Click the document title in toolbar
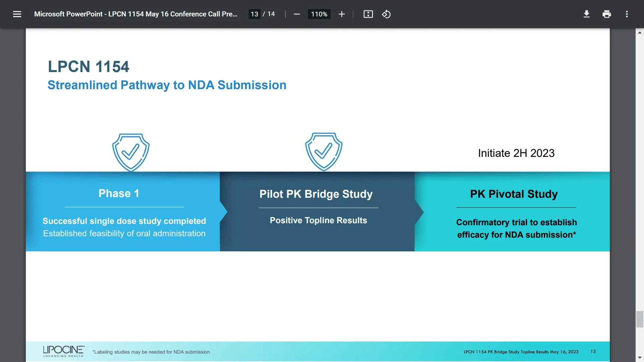 [x=136, y=14]
